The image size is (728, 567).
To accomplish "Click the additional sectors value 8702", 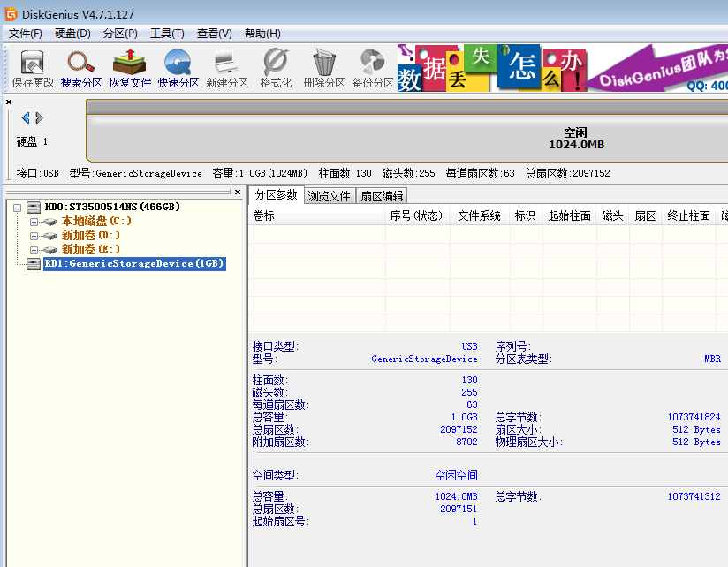I will click(466, 442).
